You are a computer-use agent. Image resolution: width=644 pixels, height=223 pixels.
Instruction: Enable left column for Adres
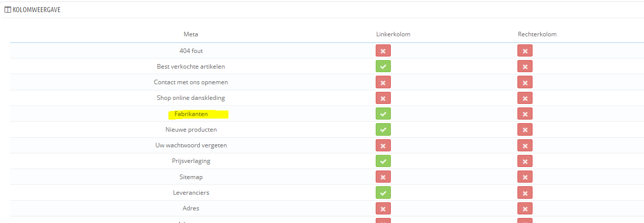pos(383,208)
